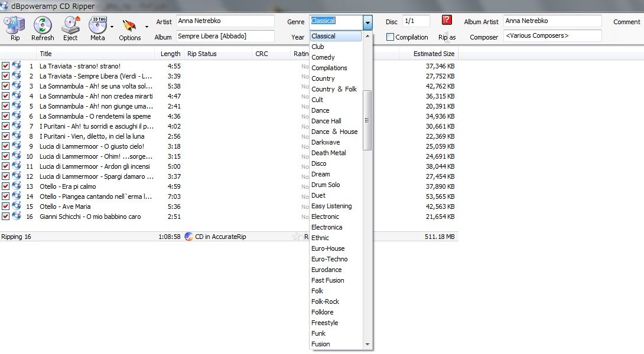Viewport: 644px width, 354px height.
Task: Sort tracks by Length column header
Action: coord(169,54)
